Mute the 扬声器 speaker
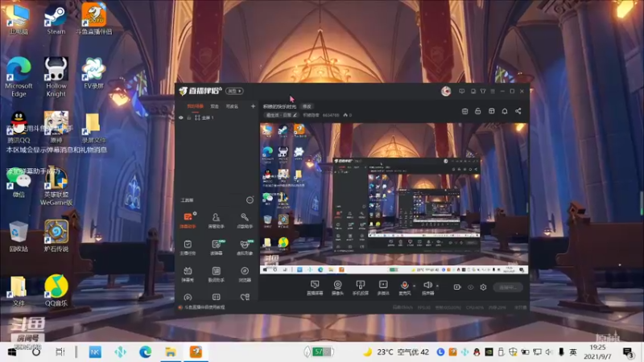Screen dimensions: 644x362 pos(427,286)
